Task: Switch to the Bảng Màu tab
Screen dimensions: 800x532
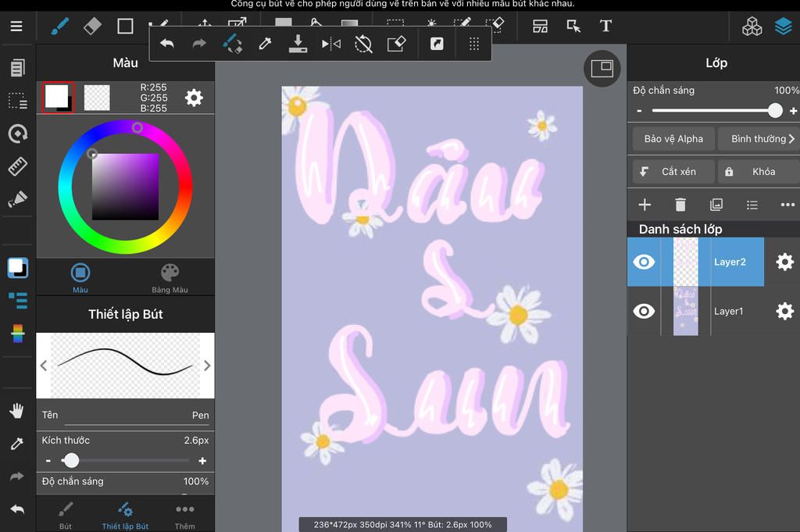Action: pyautogui.click(x=170, y=278)
